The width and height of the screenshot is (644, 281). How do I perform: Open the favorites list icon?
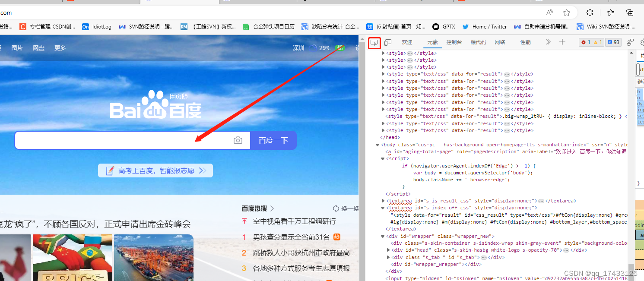611,13
